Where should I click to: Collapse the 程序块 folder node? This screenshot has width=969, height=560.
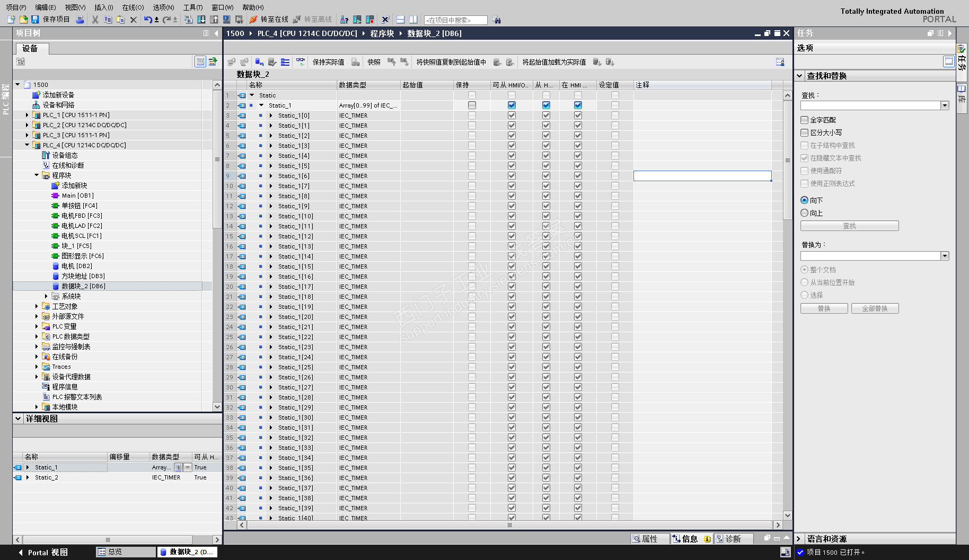(x=37, y=175)
